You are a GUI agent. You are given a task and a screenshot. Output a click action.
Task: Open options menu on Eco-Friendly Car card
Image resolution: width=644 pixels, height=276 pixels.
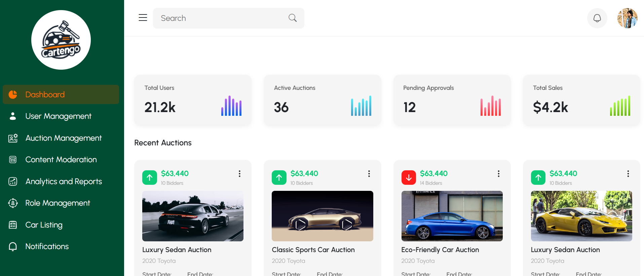click(498, 174)
